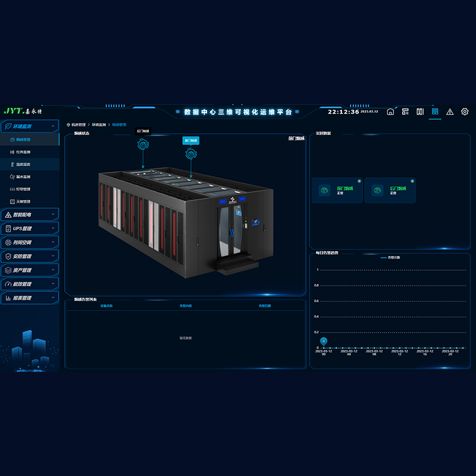
Task: Click the 实时数据 panel title
Action: tap(323, 133)
